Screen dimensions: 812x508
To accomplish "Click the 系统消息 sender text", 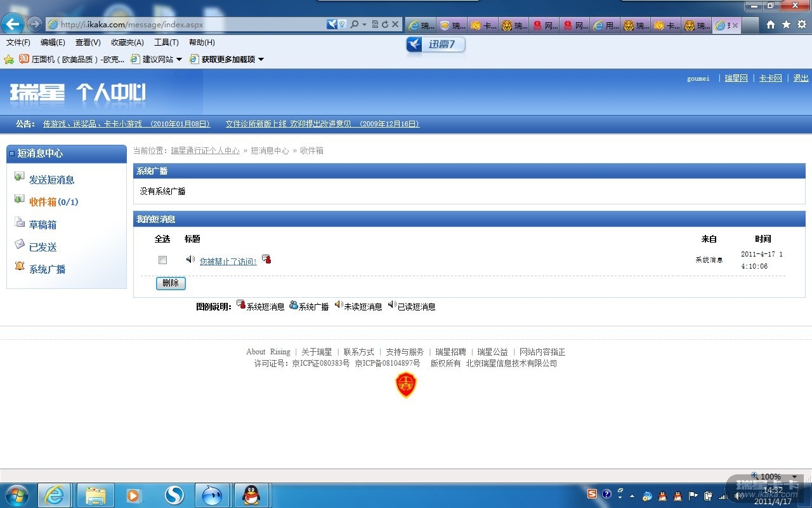I will pyautogui.click(x=709, y=260).
